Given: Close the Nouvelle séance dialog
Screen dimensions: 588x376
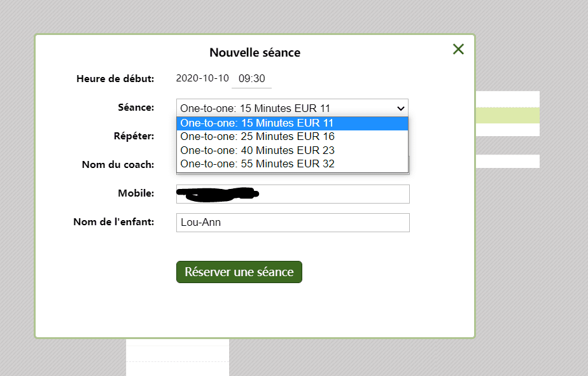Looking at the screenshot, I should pyautogui.click(x=458, y=49).
